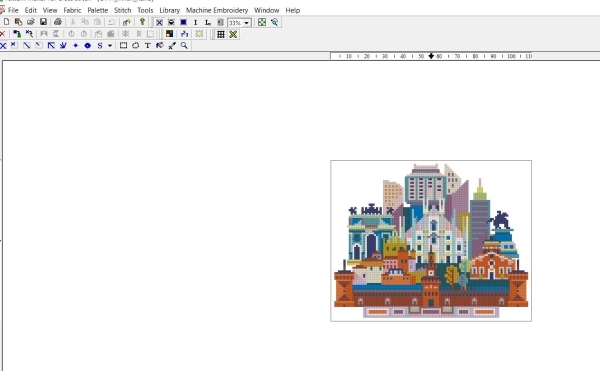
Task: Click the Help question mark icon
Action: 142,22
